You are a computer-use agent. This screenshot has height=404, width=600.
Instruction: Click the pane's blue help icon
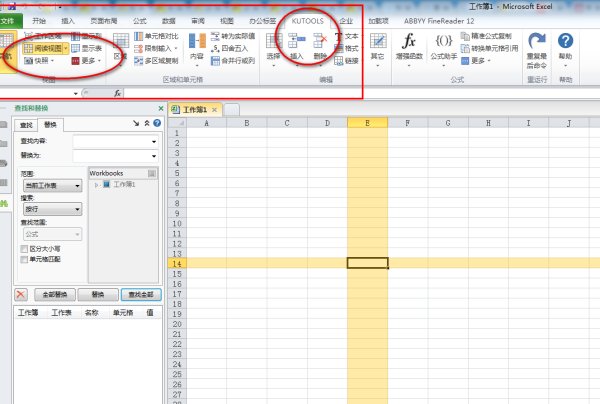pyautogui.click(x=157, y=123)
